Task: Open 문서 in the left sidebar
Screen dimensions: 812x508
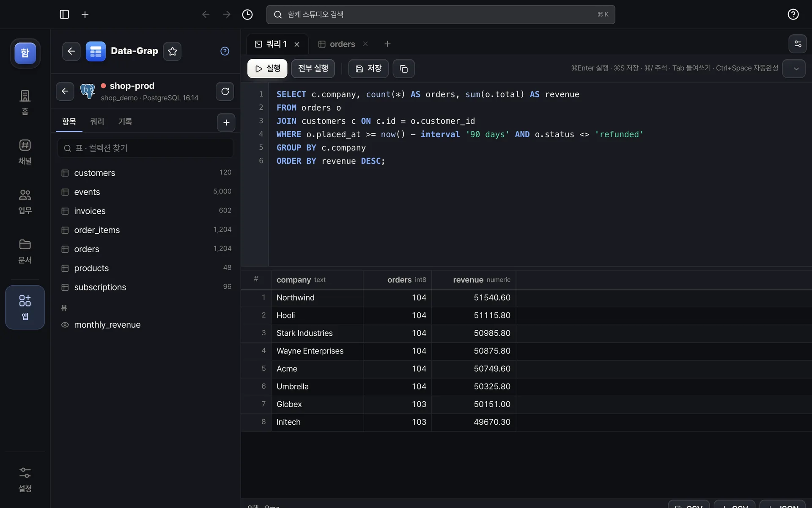Action: pos(25,251)
